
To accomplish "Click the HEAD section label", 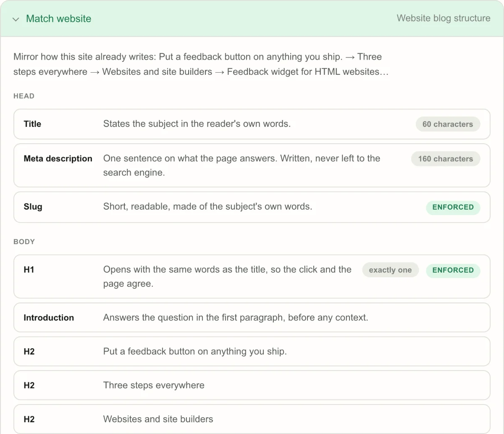I will (x=24, y=96).
